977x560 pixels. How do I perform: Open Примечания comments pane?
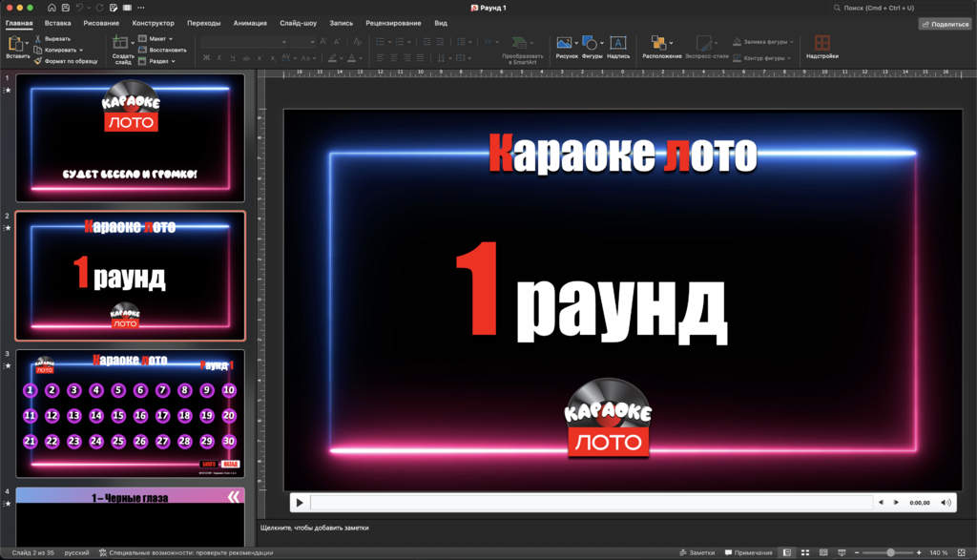(748, 552)
